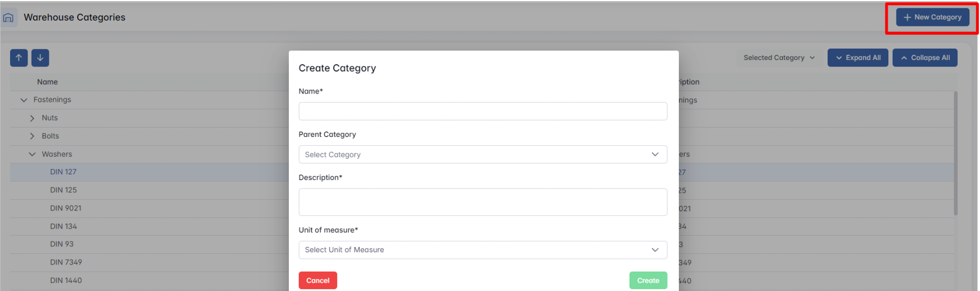Collapse the Washers category node
980x291 pixels.
pyautogui.click(x=32, y=155)
